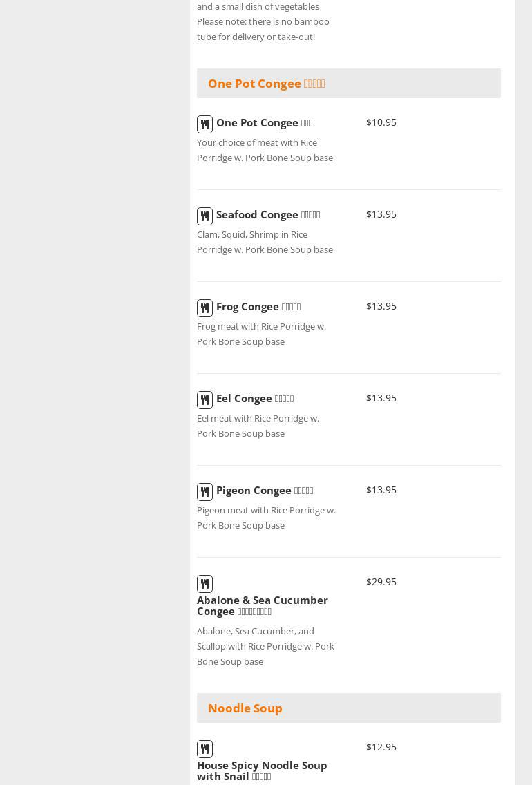Viewport: 532px width, 785px height.
Task: Click fork-knife icon beside Seafood Congee
Action: [x=205, y=216]
